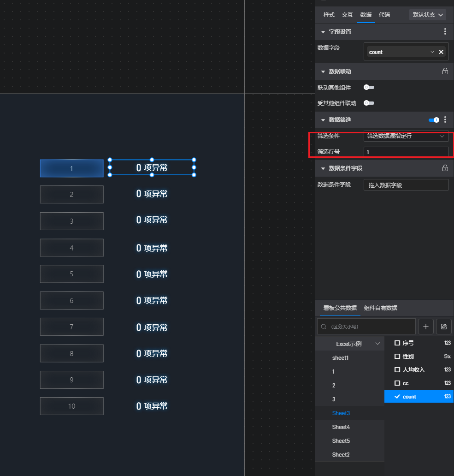Open the more options menu for 字段设置
This screenshot has height=476, width=454.
pyautogui.click(x=445, y=32)
